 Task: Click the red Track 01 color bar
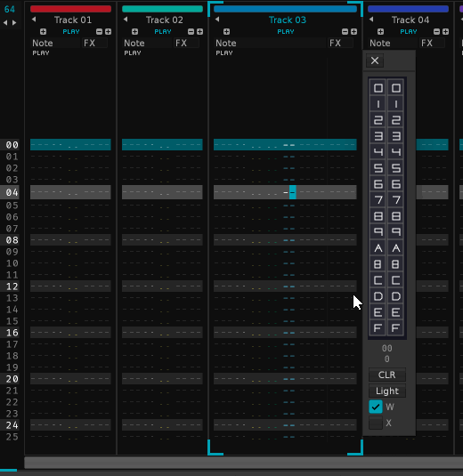pyautogui.click(x=71, y=9)
